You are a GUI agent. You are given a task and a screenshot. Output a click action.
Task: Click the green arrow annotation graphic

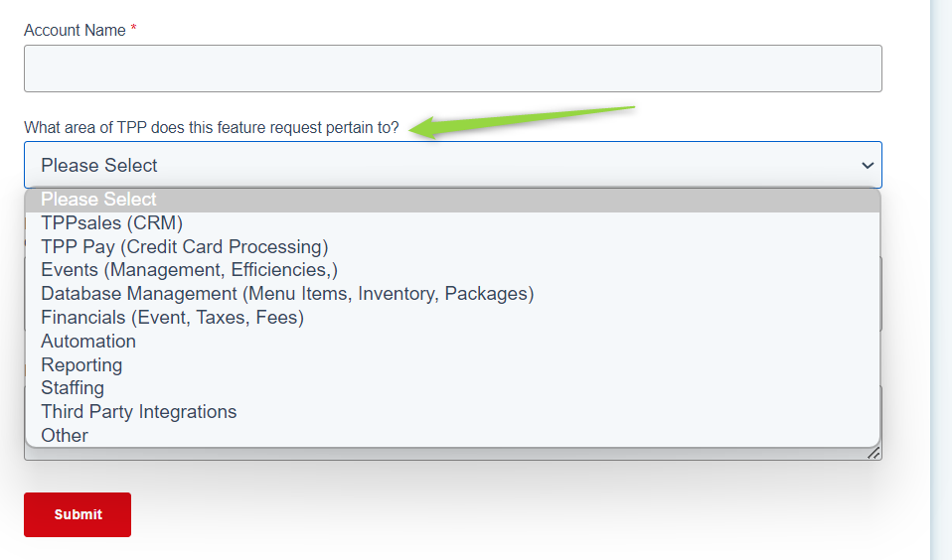coord(522,121)
